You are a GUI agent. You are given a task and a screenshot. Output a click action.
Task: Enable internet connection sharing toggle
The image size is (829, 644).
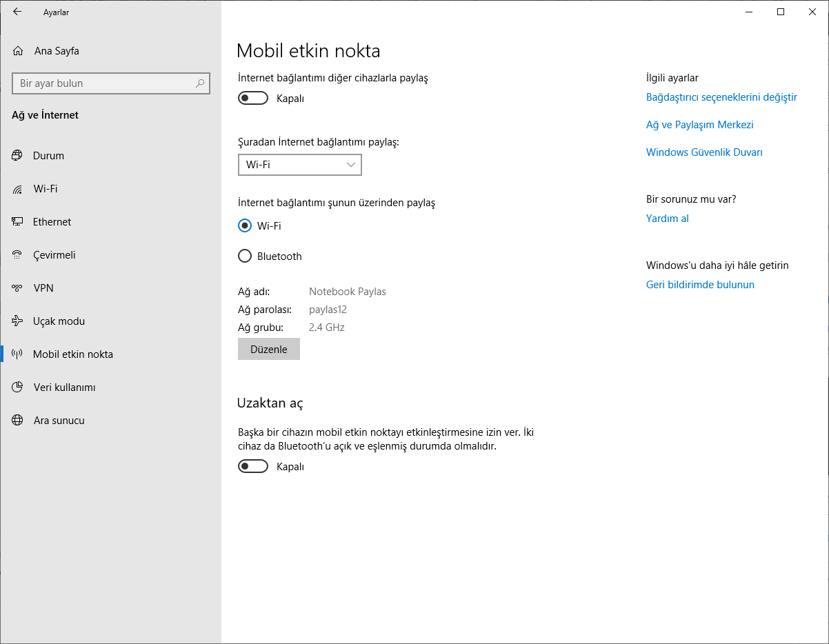(x=252, y=97)
